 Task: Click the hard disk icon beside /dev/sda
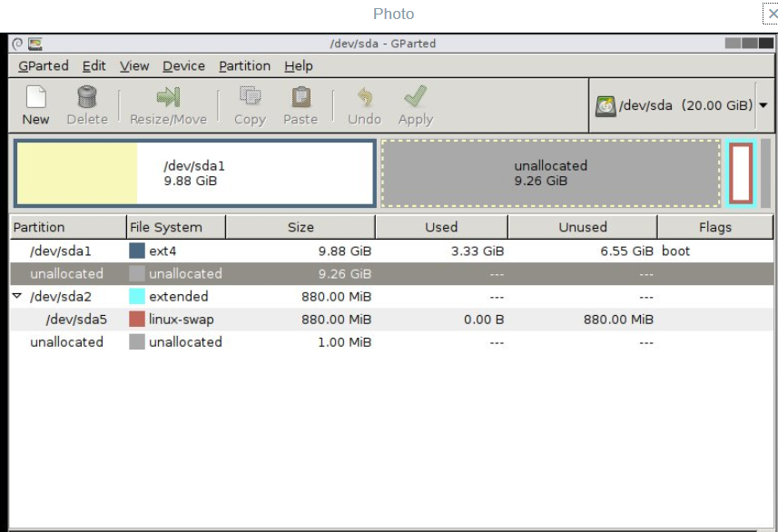[606, 105]
